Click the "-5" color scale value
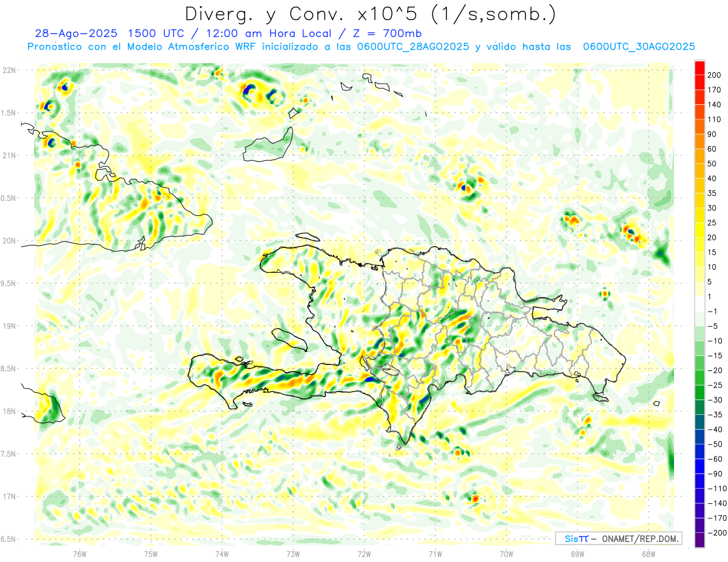The width and height of the screenshot is (728, 562). tap(714, 326)
